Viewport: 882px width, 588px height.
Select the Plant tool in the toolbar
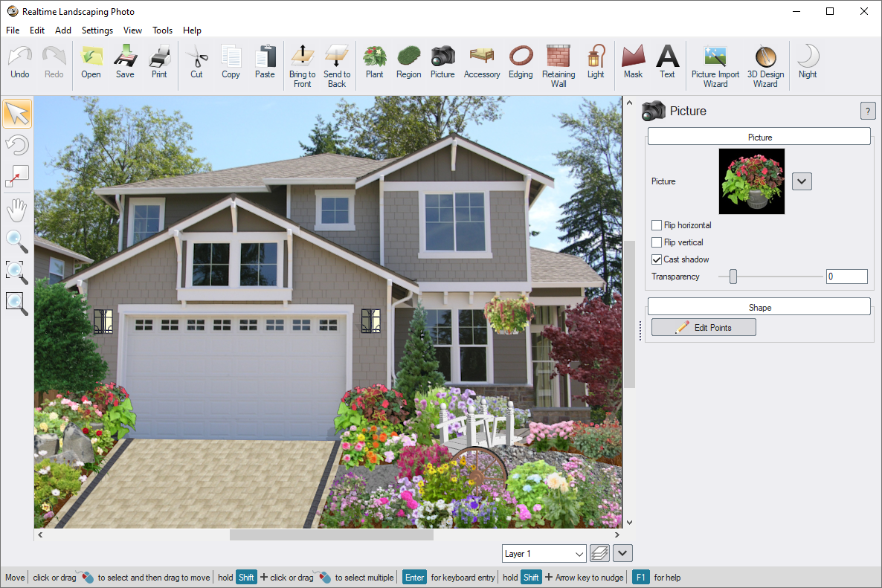point(374,63)
